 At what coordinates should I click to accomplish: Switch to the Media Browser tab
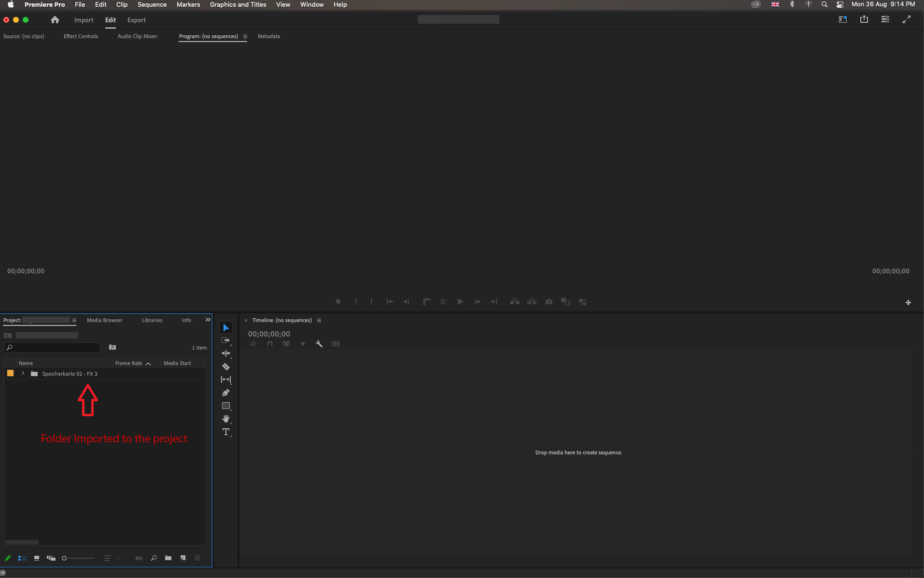point(105,320)
